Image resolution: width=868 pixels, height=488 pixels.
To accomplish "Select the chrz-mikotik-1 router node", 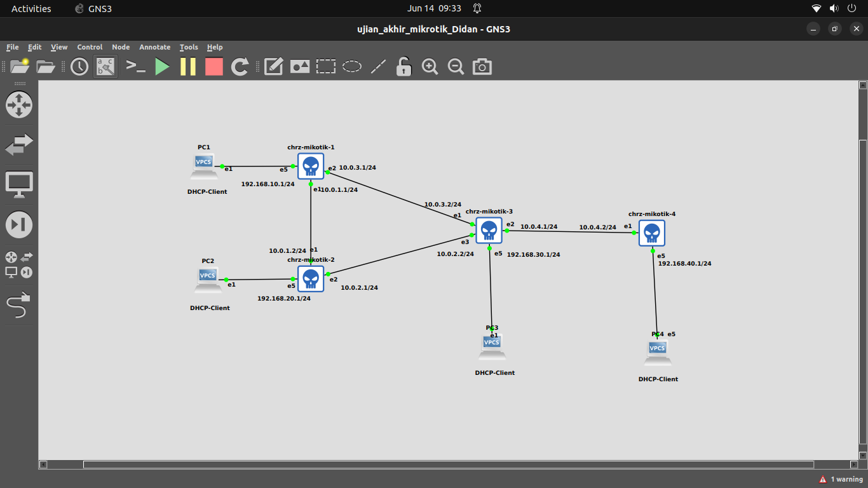I will point(311,166).
